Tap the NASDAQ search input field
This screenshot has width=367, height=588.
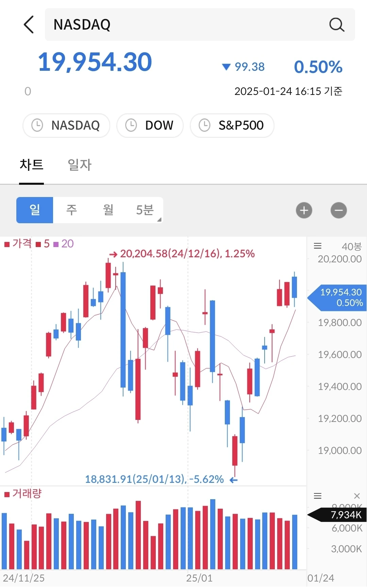pyautogui.click(x=200, y=24)
